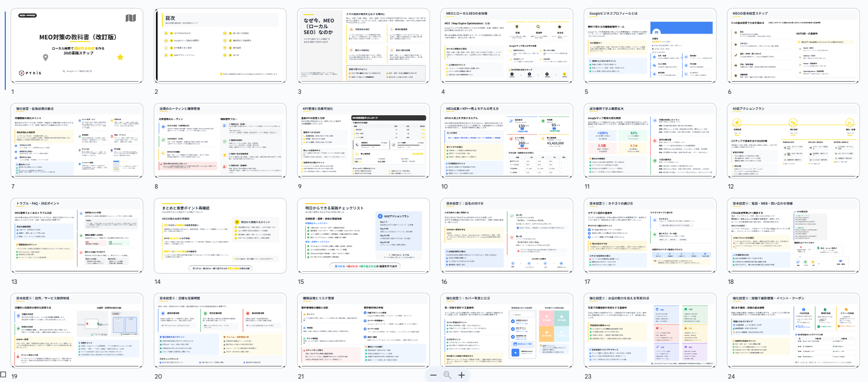The image size is (868, 382).
Task: Select slide 22 カバー写真とロゴ
Action: click(506, 330)
